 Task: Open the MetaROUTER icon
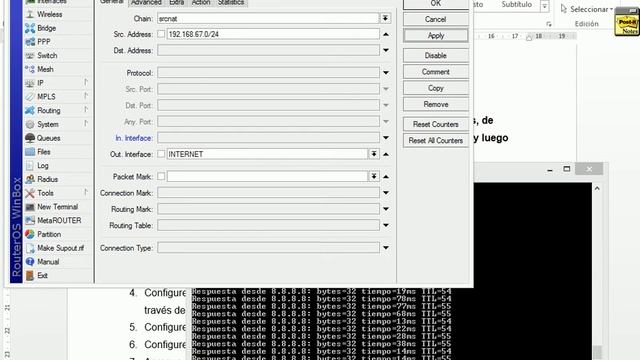(30, 220)
